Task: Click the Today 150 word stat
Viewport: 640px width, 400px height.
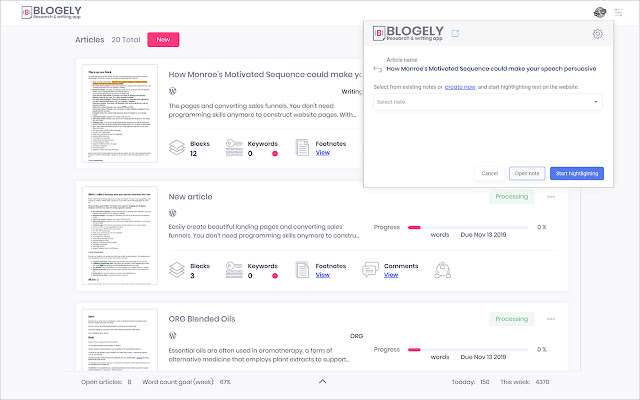Action: coord(471,382)
